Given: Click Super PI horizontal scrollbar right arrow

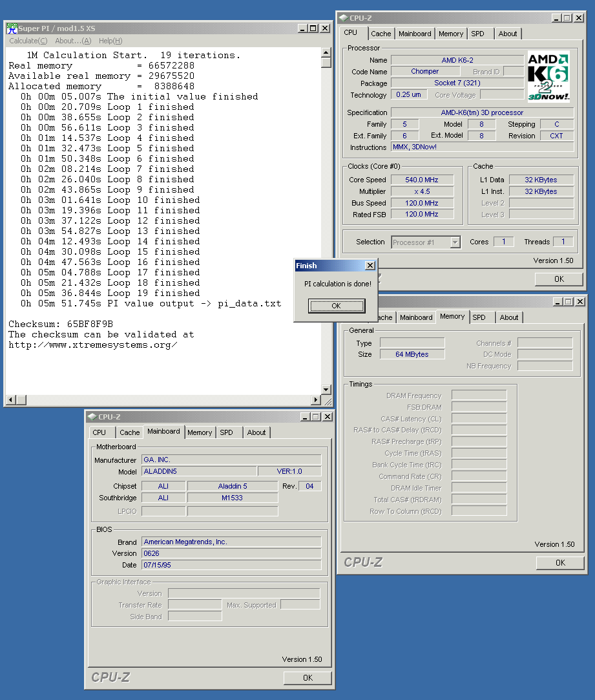Looking at the screenshot, I should point(316,399).
